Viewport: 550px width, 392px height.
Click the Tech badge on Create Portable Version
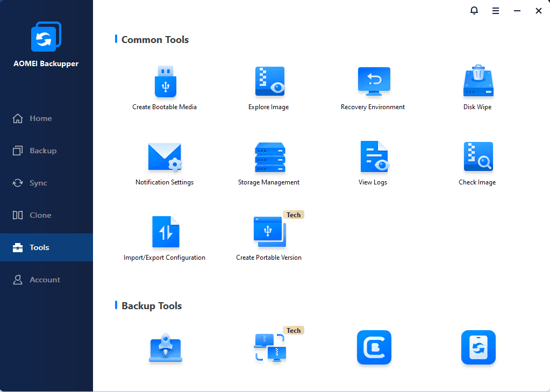294,215
